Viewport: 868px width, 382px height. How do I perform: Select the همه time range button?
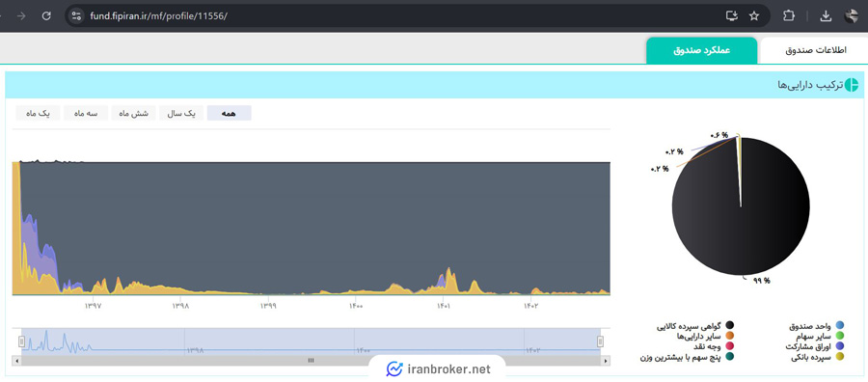(230, 113)
